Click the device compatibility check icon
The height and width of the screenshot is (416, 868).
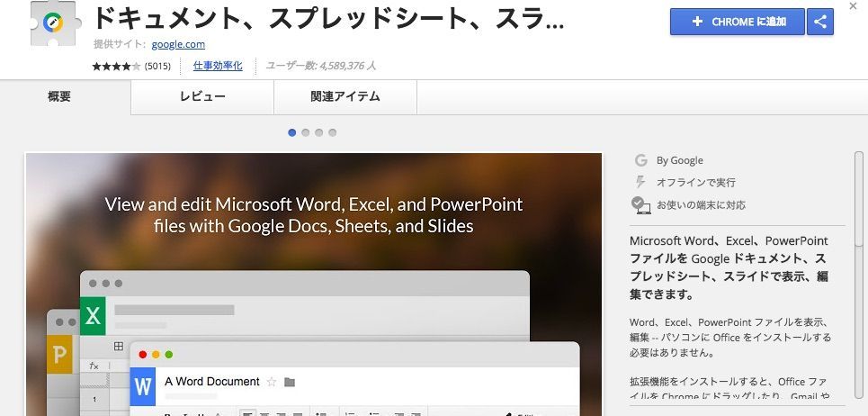click(x=641, y=205)
